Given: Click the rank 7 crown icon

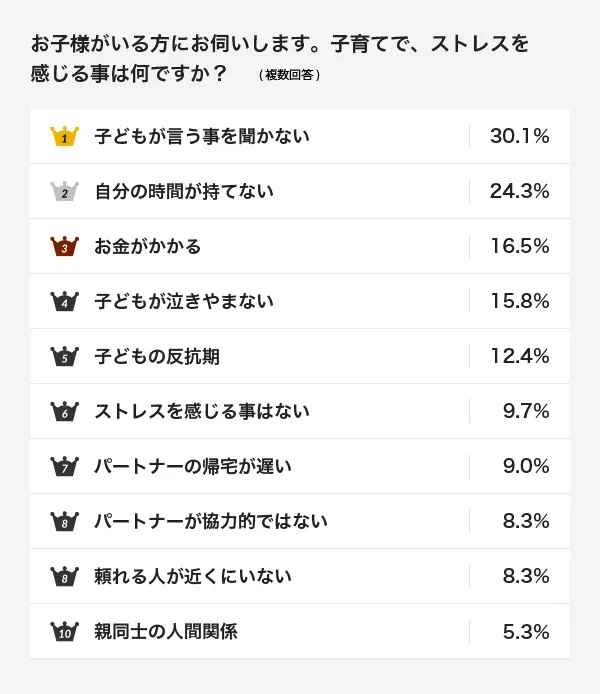Looking at the screenshot, I should [64, 466].
